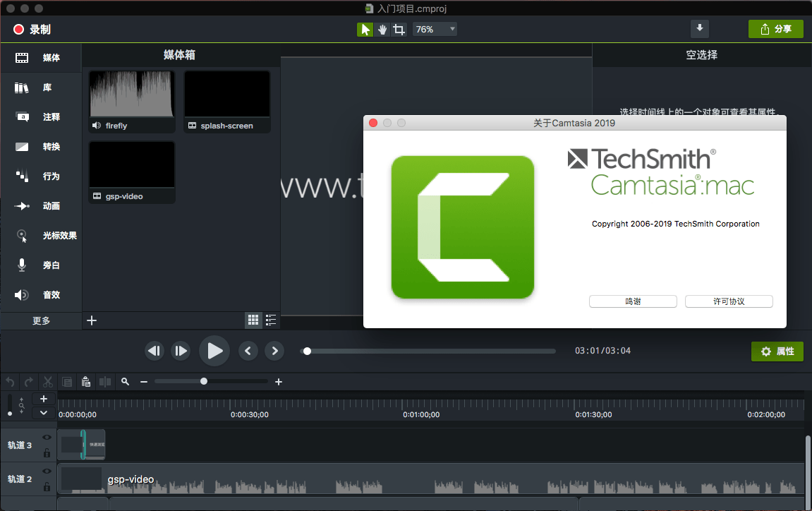Expand the 更多 more tools list

click(x=41, y=321)
